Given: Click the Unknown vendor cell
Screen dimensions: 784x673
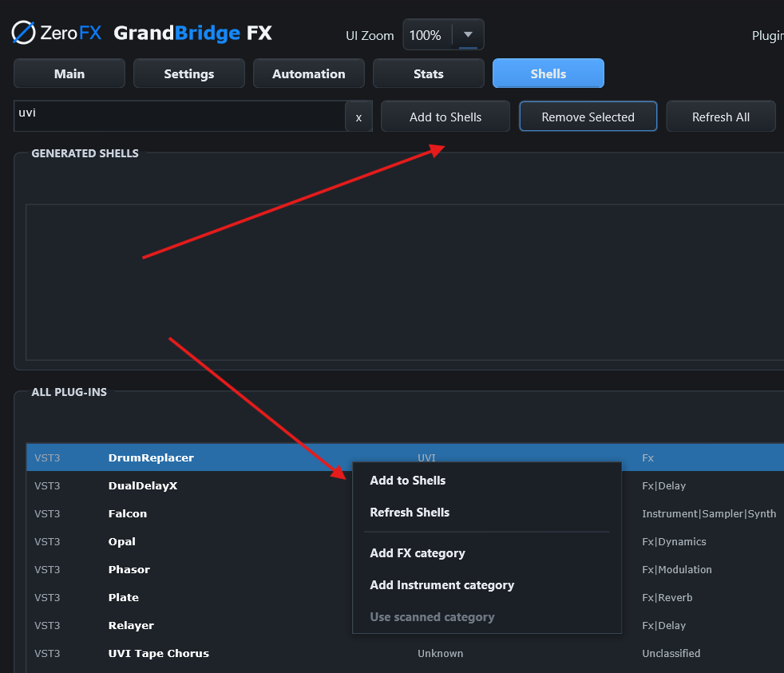Looking at the screenshot, I should tap(440, 654).
